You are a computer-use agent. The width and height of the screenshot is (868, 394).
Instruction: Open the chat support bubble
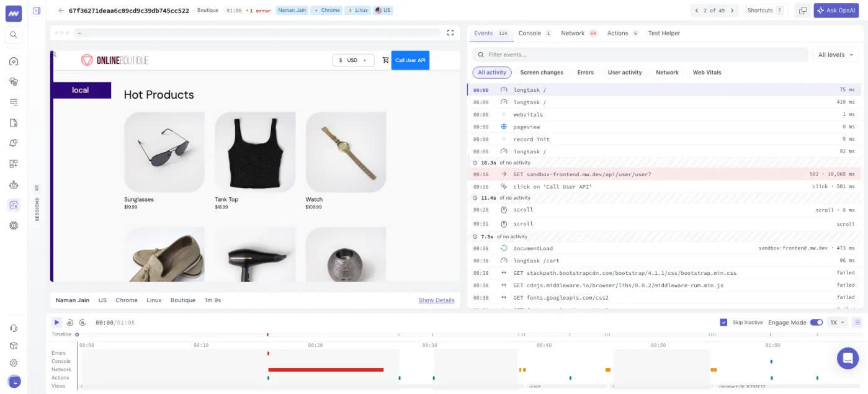pos(848,358)
